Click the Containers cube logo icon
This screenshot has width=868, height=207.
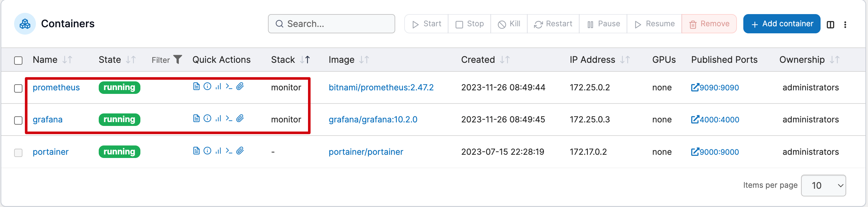[x=25, y=24]
